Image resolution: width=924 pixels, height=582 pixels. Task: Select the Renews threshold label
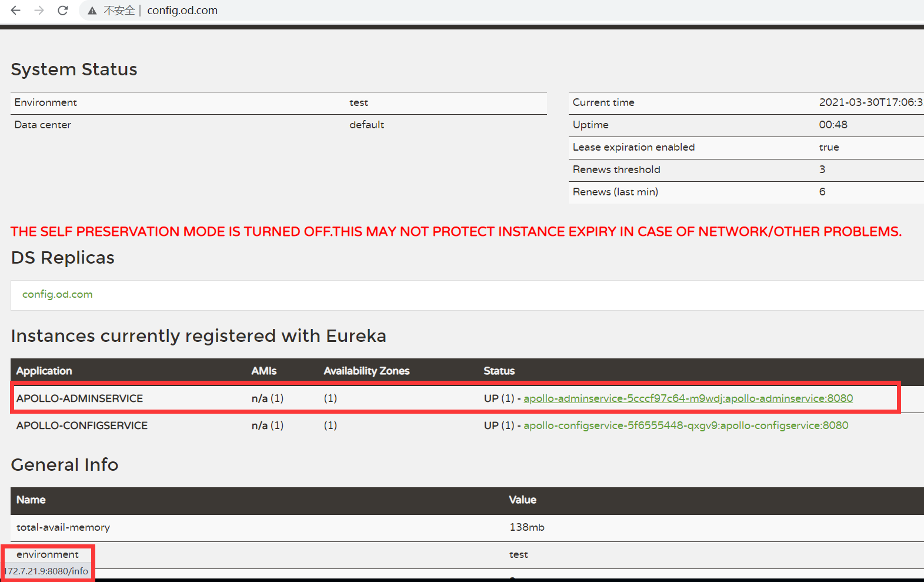tap(616, 169)
